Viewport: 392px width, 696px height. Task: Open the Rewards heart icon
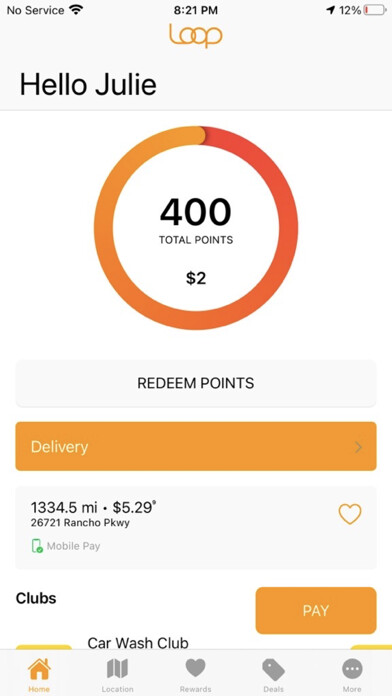point(195,668)
